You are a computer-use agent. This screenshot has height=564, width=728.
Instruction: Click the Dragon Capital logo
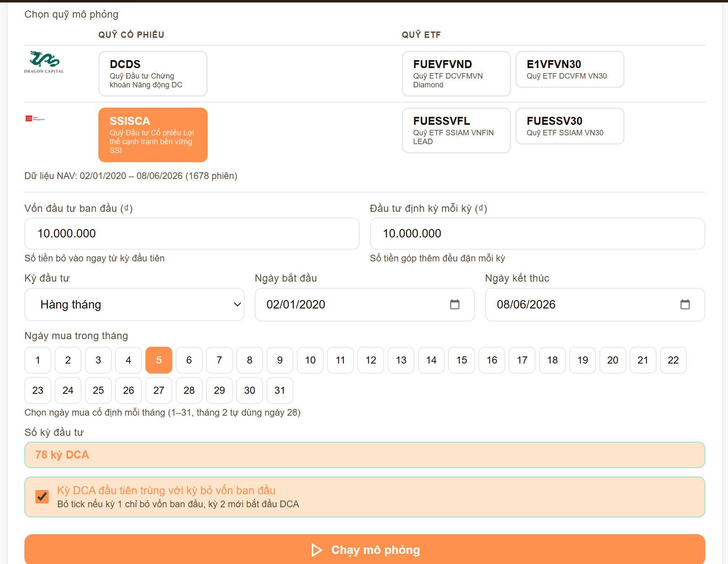44,62
